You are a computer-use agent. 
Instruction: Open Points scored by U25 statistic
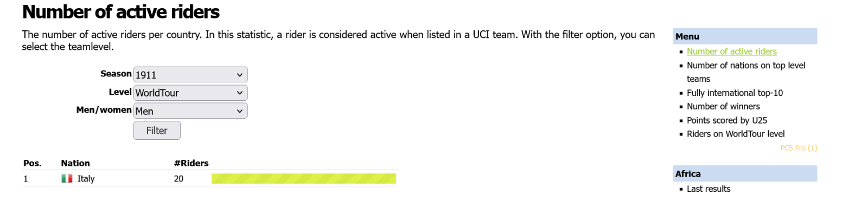tap(726, 120)
